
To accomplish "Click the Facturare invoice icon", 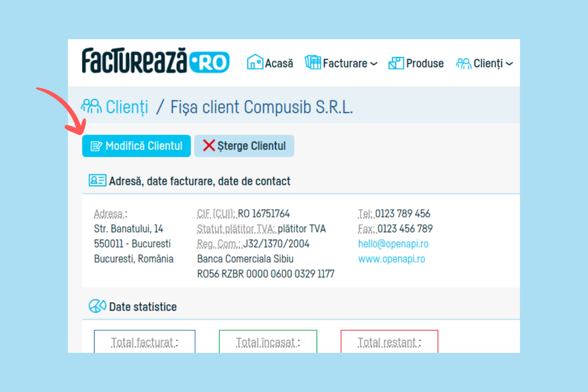I will 313,62.
